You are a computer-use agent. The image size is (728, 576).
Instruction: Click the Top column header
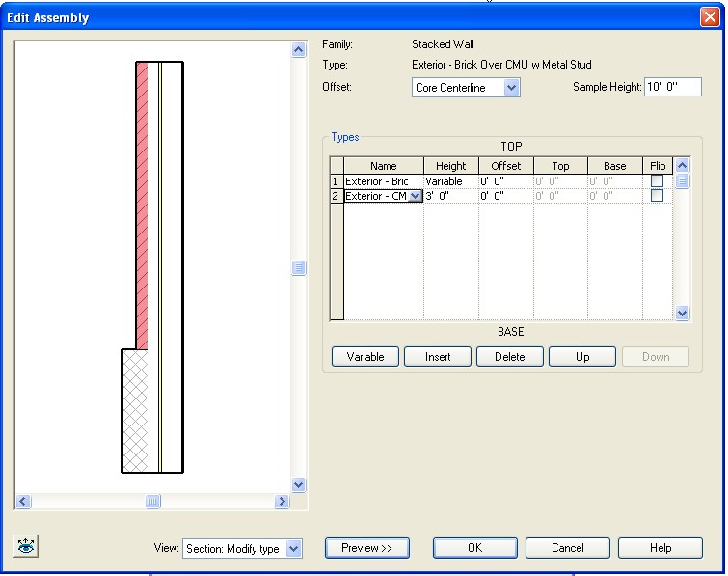pyautogui.click(x=560, y=166)
